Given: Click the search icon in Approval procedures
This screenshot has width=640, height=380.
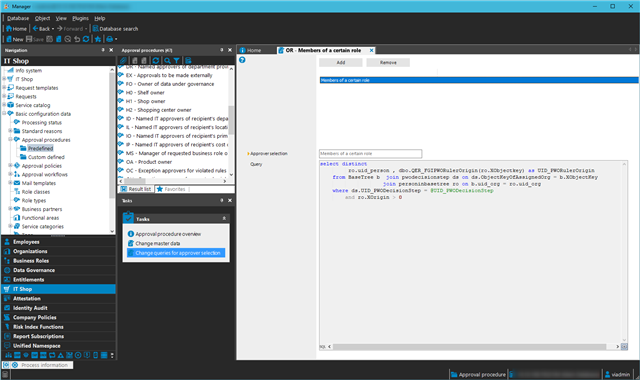Looking at the screenshot, I should pyautogui.click(x=167, y=60).
